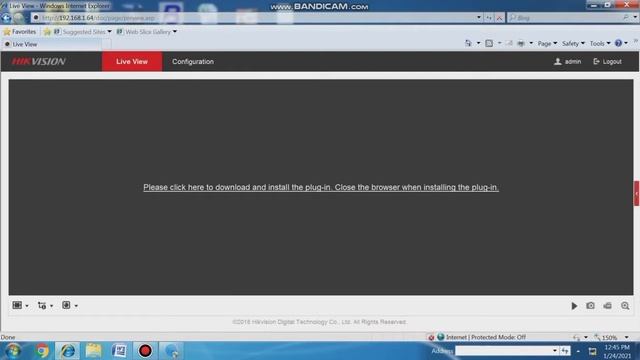Click the Hikvision logo
Image resolution: width=640 pixels, height=360 pixels.
pyautogui.click(x=39, y=62)
